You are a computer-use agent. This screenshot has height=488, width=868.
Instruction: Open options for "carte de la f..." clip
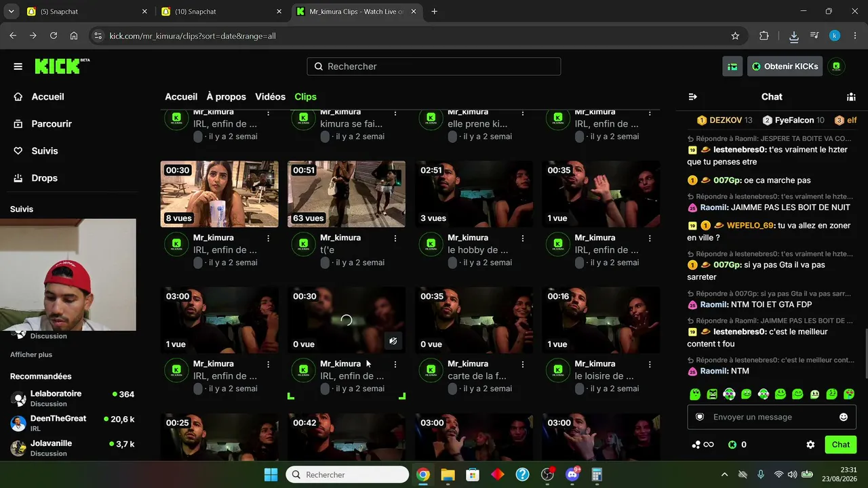523,365
